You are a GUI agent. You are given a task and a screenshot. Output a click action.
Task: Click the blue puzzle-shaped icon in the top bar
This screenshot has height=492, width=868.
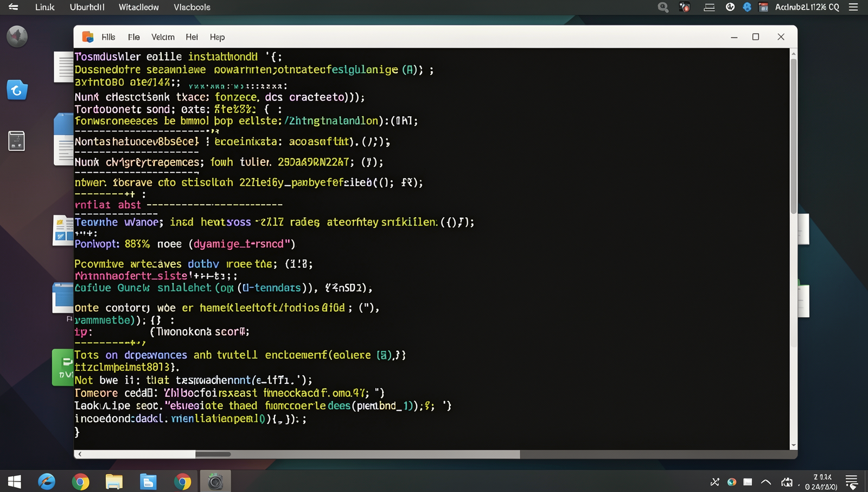[x=747, y=7]
